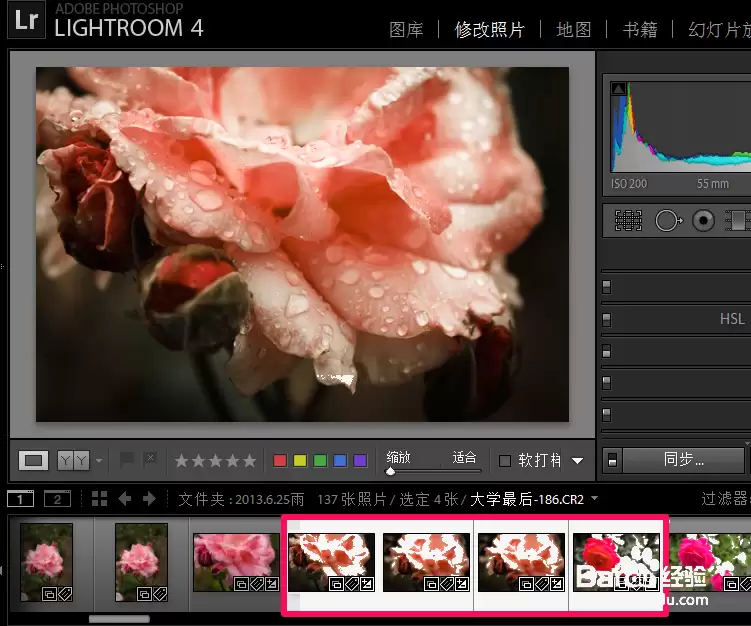This screenshot has height=626, width=751.
Task: Click the filmstrip horizontal scrollbar
Action: [119, 619]
